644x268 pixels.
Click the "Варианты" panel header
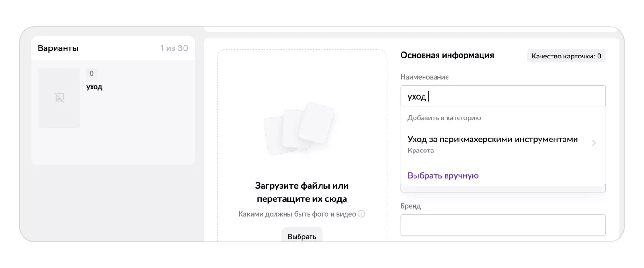(x=58, y=48)
